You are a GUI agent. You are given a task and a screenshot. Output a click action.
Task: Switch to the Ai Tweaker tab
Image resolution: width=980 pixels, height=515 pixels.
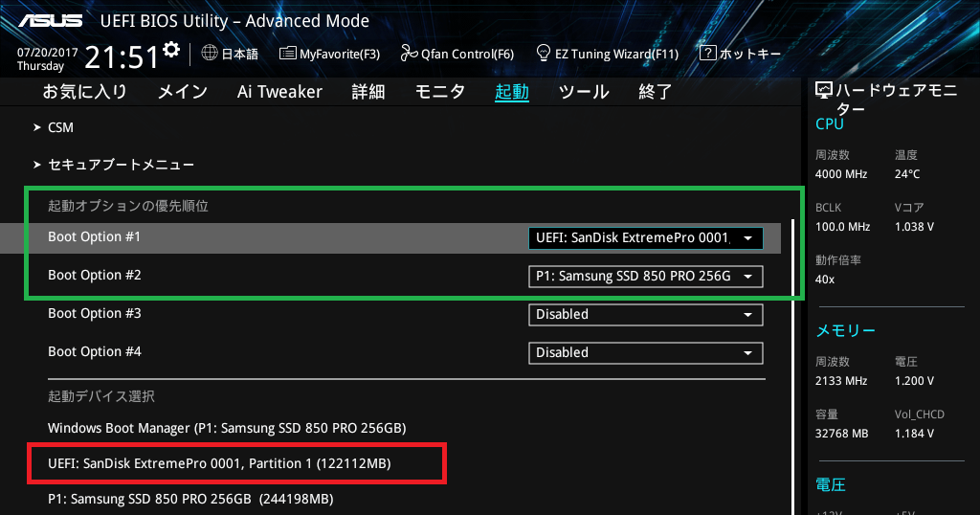[279, 92]
